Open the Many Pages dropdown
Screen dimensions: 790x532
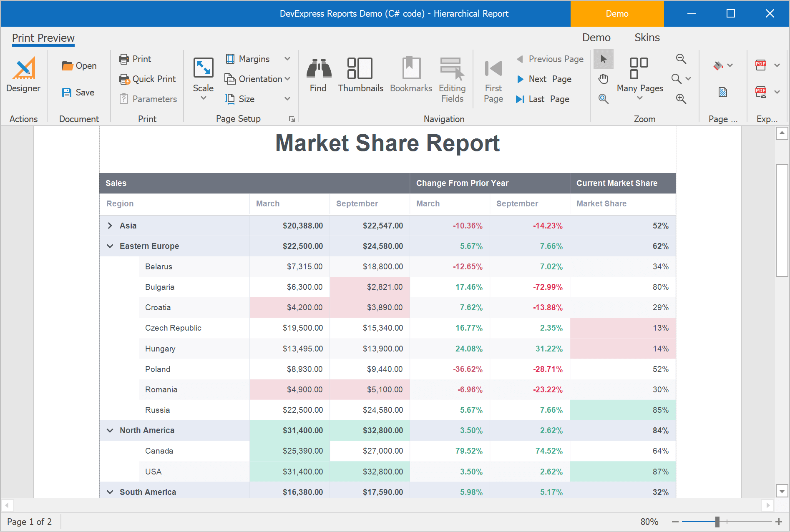click(x=639, y=98)
